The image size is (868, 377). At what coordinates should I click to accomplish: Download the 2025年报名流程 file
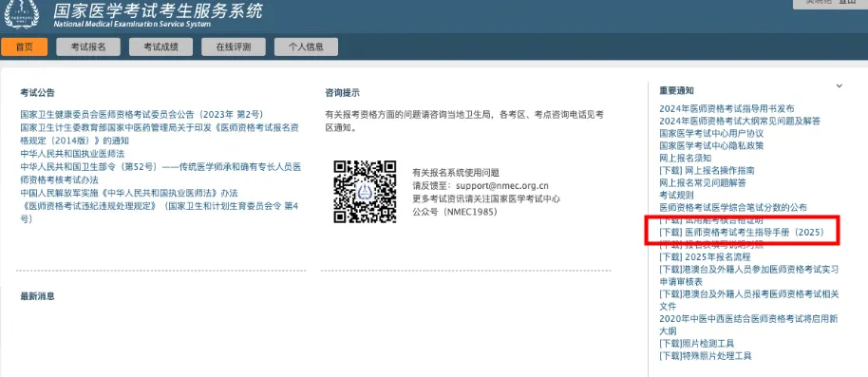[705, 257]
